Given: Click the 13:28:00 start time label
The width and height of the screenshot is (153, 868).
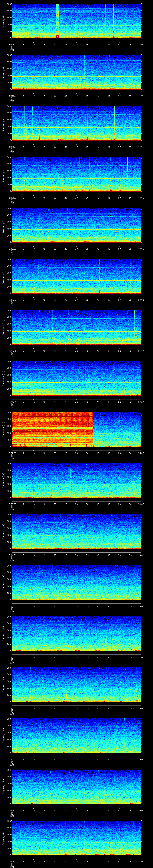Looking at the screenshot, I should point(12,760).
